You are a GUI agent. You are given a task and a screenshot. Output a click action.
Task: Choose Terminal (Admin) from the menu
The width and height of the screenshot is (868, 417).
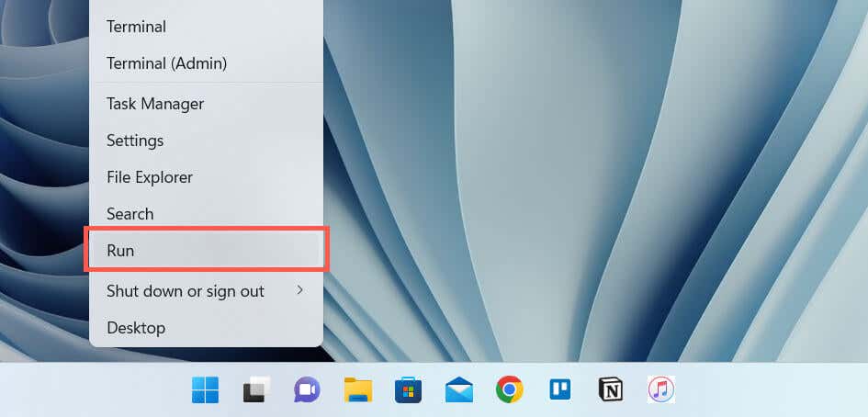166,63
